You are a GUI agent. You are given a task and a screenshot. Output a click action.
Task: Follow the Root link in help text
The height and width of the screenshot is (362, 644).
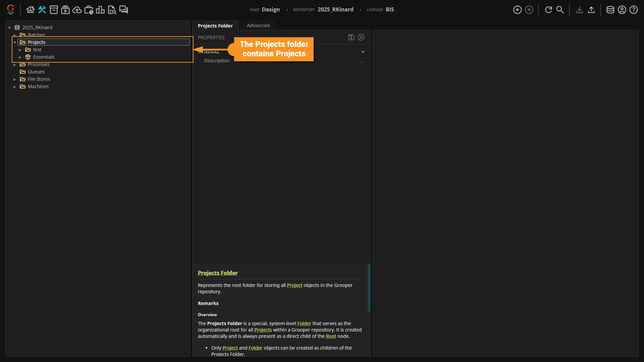pyautogui.click(x=330, y=336)
